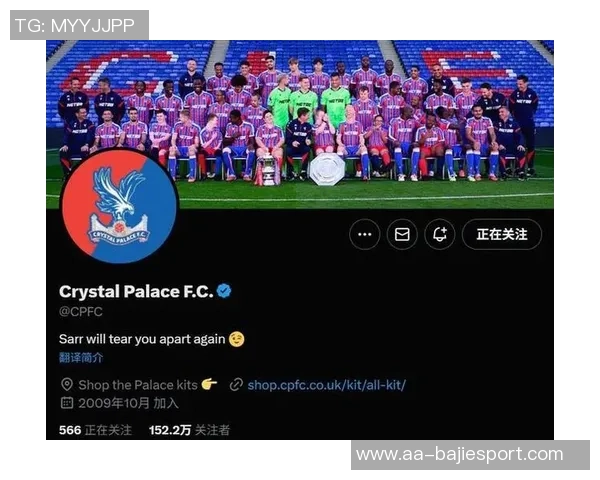
Task: Open the shop.cpfc.co.uk kit link
Action: (x=326, y=385)
